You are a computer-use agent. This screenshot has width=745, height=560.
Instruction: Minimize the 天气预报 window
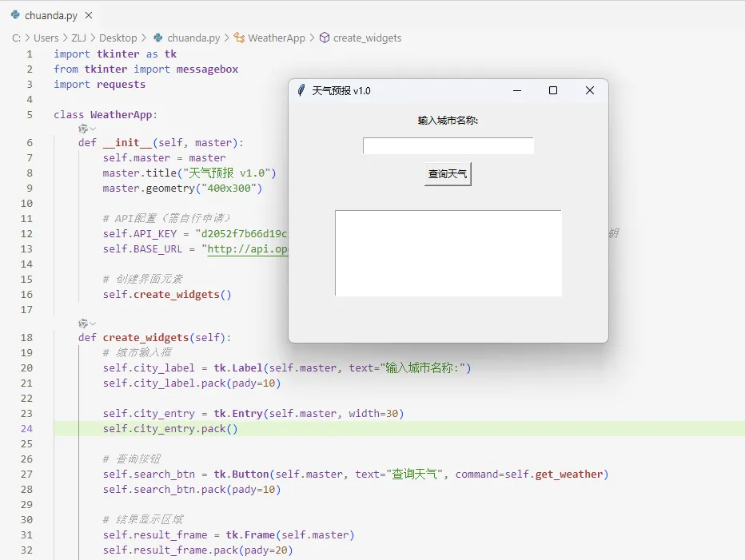click(x=517, y=90)
